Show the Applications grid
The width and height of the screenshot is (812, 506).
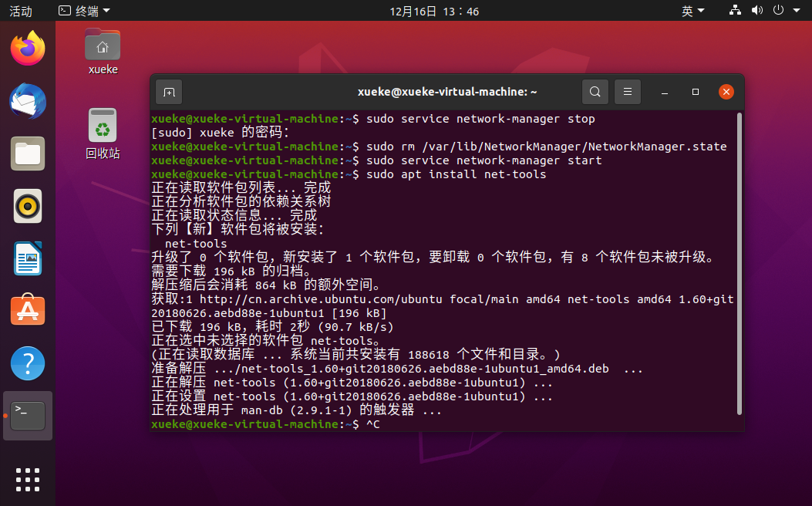[27, 479]
